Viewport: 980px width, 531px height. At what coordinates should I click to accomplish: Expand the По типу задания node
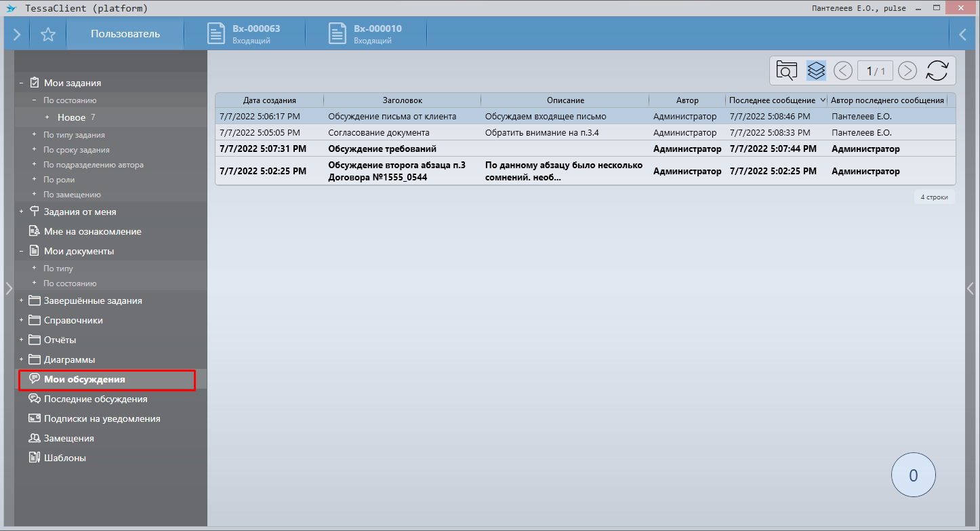(34, 134)
